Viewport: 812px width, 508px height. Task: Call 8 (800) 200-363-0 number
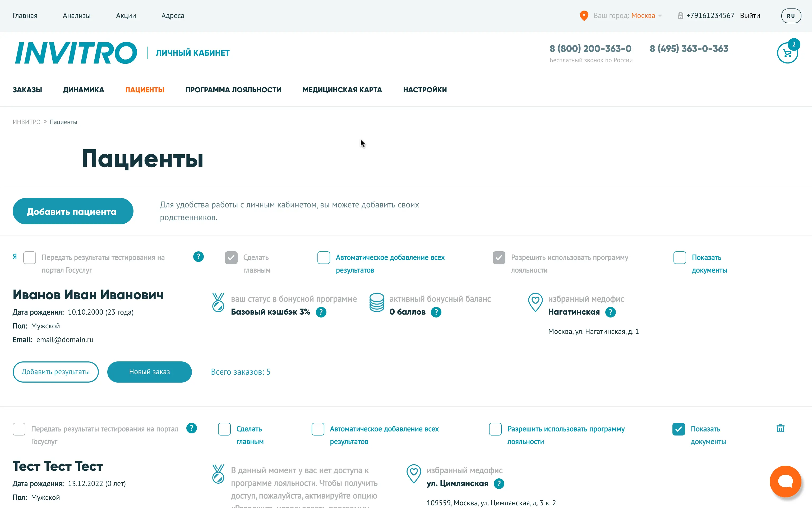(x=590, y=48)
